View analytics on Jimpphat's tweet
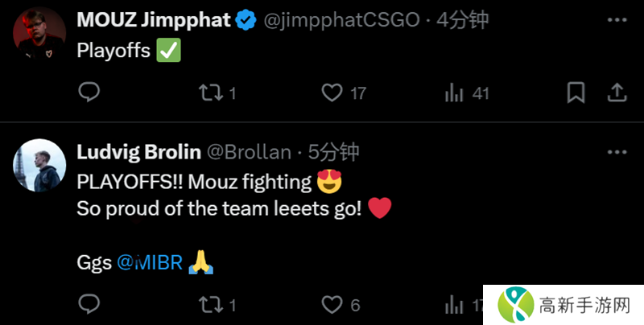Viewport: 644px width, 325px height. pyautogui.click(x=456, y=93)
